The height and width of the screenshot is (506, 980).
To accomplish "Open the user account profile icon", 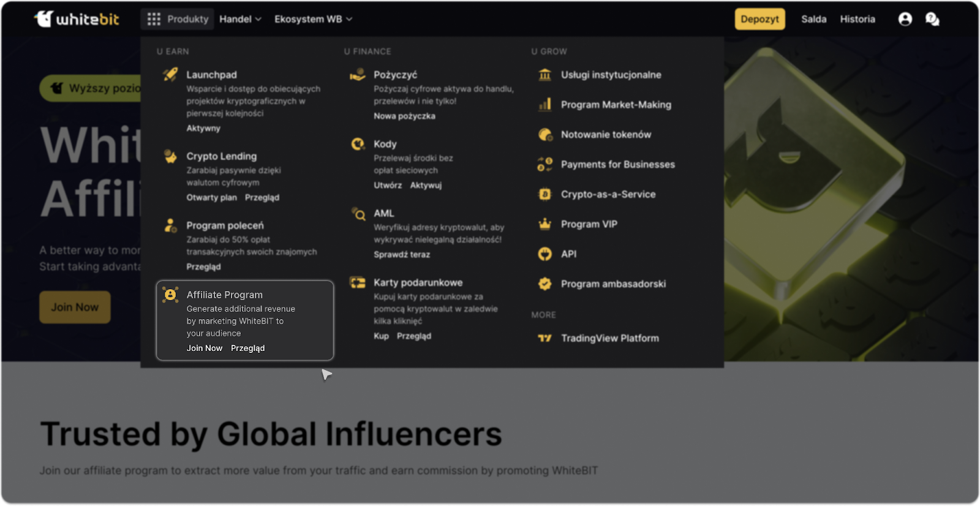I will pos(905,19).
